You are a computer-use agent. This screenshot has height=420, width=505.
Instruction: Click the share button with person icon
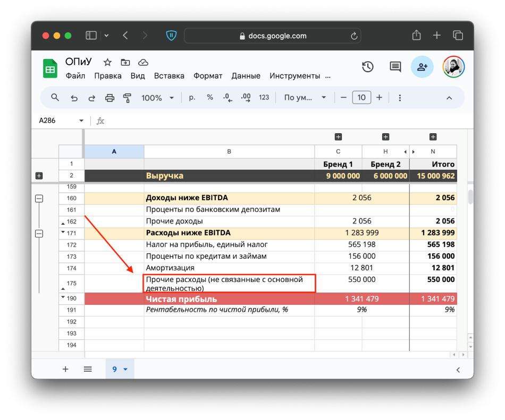click(422, 67)
